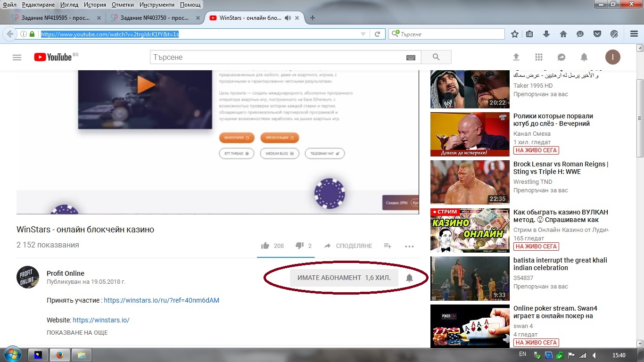Viewport: 644px width, 362px height.
Task: Open Online poker stream Swan4 thumbnail
Action: 470,326
